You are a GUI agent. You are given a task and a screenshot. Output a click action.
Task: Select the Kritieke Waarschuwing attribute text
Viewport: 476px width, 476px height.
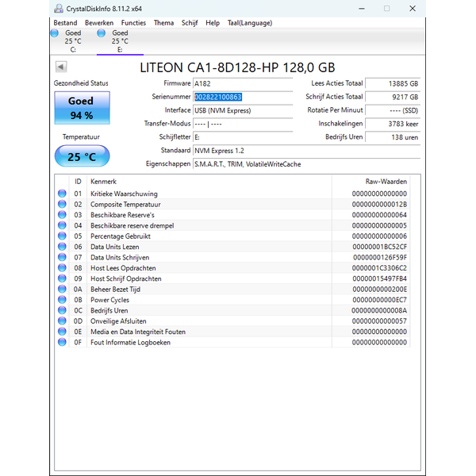124,194
